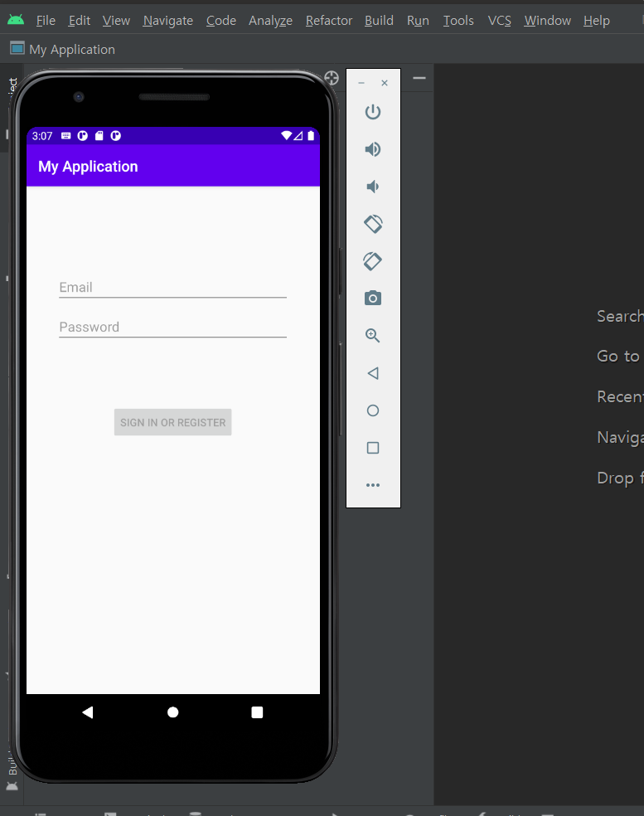Viewport: 644px width, 816px height.
Task: Tap the keyboard notification icon in status bar
Action: (x=66, y=136)
